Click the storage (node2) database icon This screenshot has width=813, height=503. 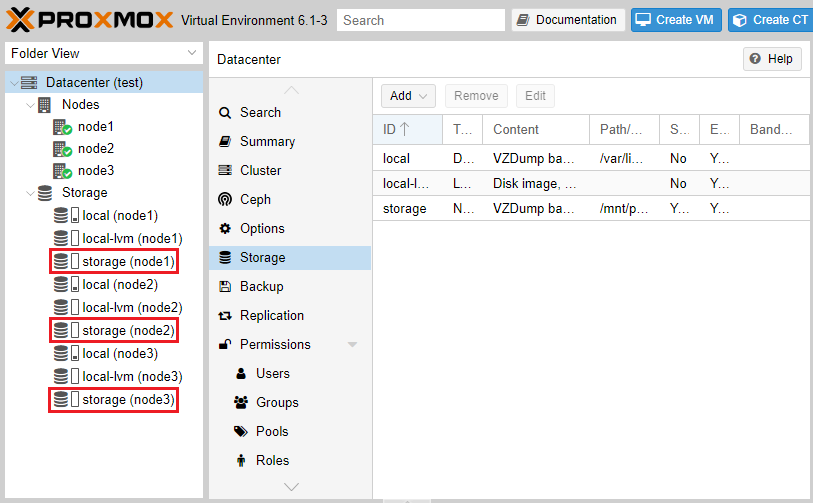coord(61,331)
